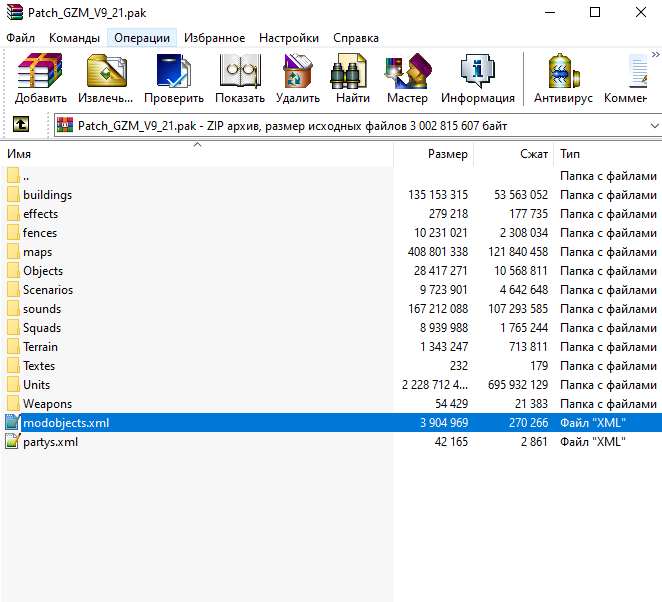Click Textes size value 232
This screenshot has height=602, width=662.
(459, 366)
